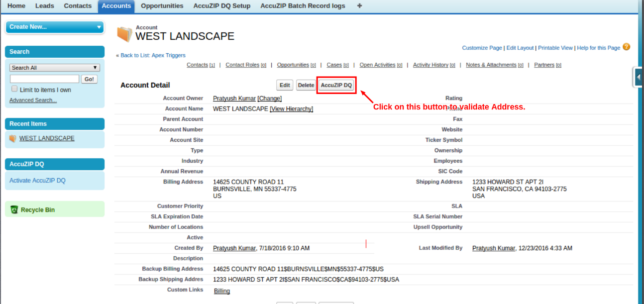
Task: Open the Recycle Bin
Action: coord(38,209)
